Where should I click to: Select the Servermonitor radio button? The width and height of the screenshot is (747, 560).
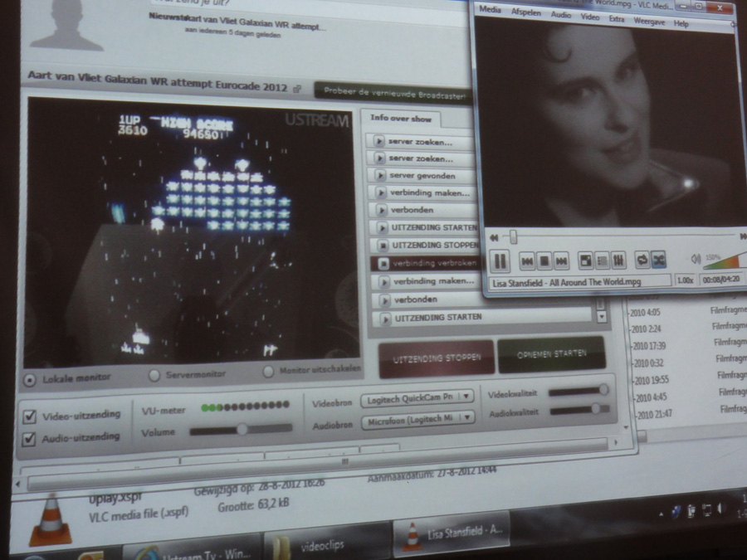[x=154, y=375]
